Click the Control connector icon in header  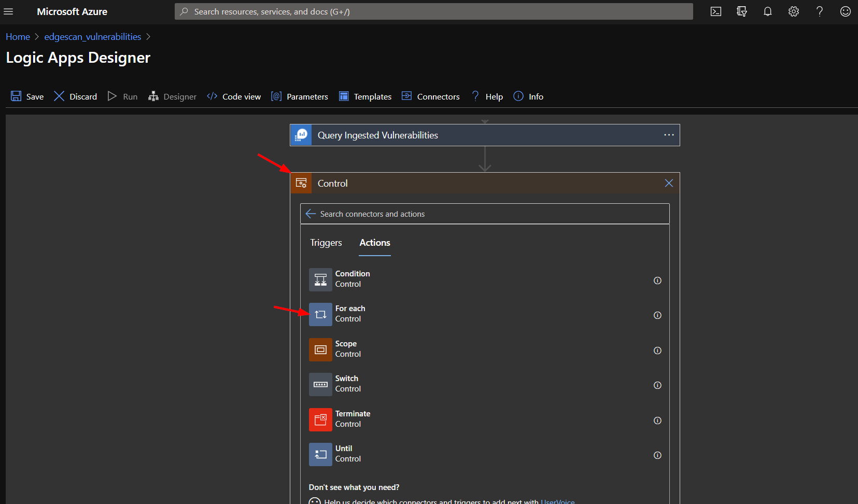coord(301,183)
